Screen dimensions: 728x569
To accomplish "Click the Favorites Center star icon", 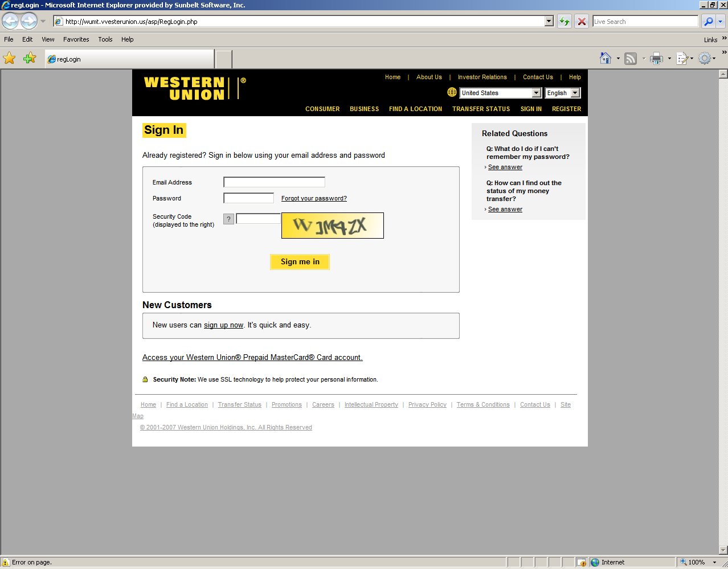I will click(10, 58).
